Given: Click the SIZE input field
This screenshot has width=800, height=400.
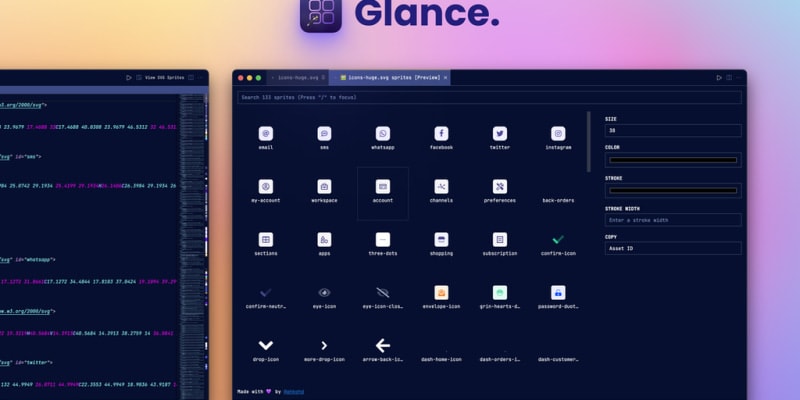Looking at the screenshot, I should (x=673, y=131).
